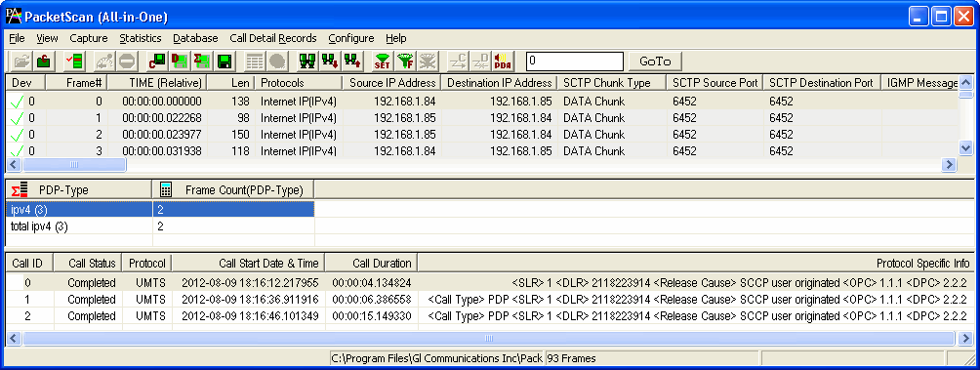The image size is (980, 370).
Task: Open the File menu
Action: [17, 38]
